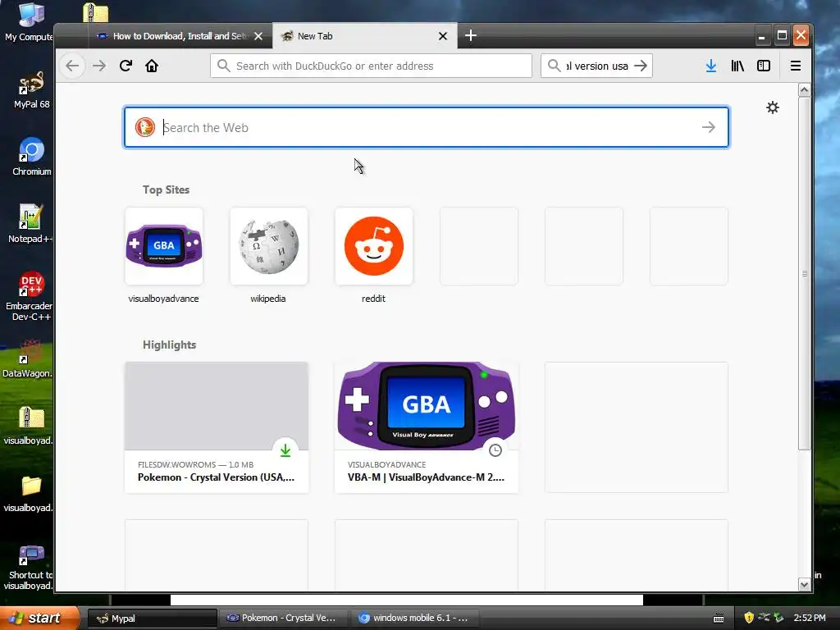Click the vertical scrollbar thumb

(x=804, y=274)
